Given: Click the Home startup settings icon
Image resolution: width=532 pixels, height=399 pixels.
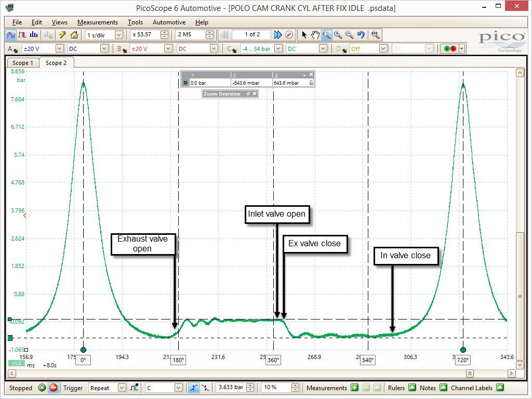Looking at the screenshot, I should click(x=74, y=35).
